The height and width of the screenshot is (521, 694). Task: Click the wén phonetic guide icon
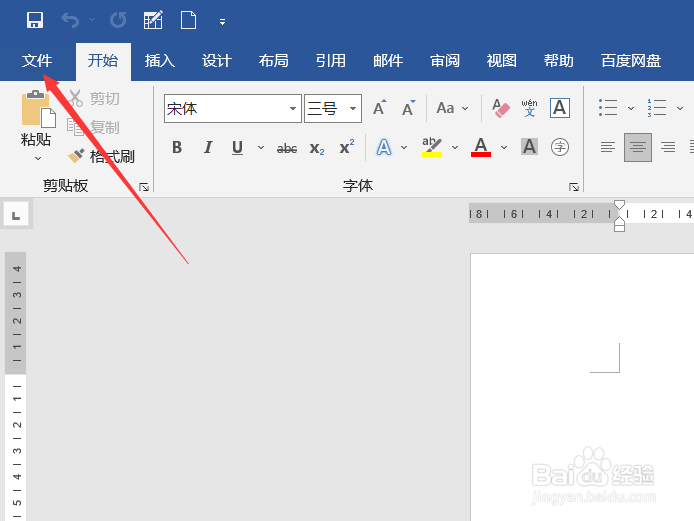(x=529, y=108)
